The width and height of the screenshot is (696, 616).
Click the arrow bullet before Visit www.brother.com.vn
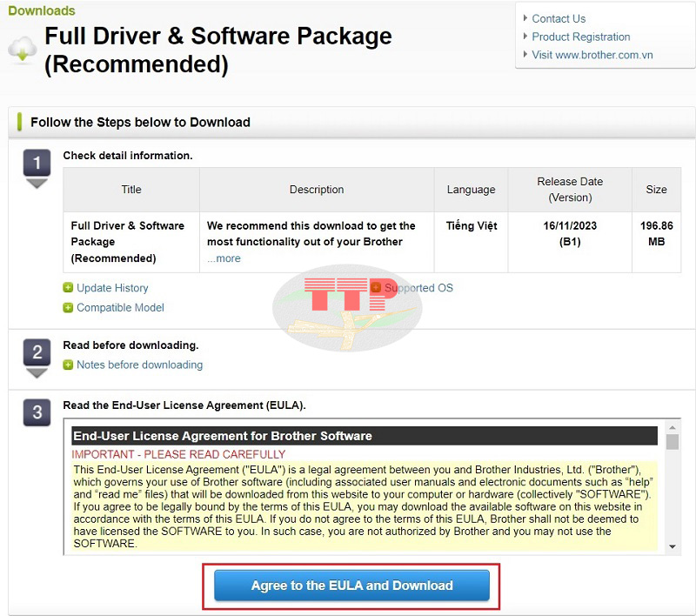[525, 55]
